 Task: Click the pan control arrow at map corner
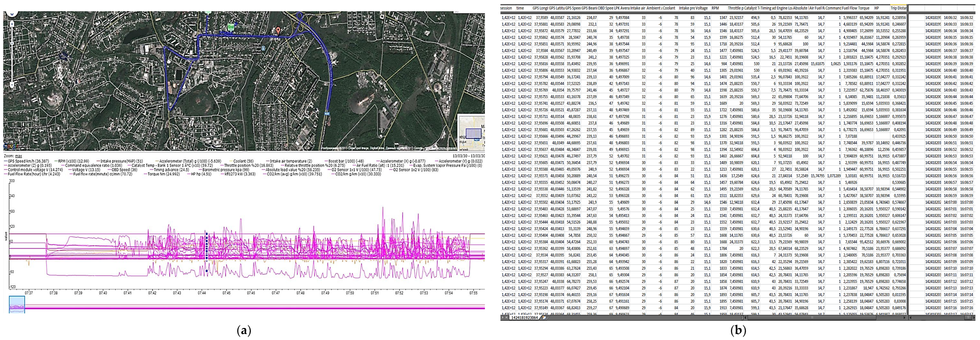pos(12,14)
